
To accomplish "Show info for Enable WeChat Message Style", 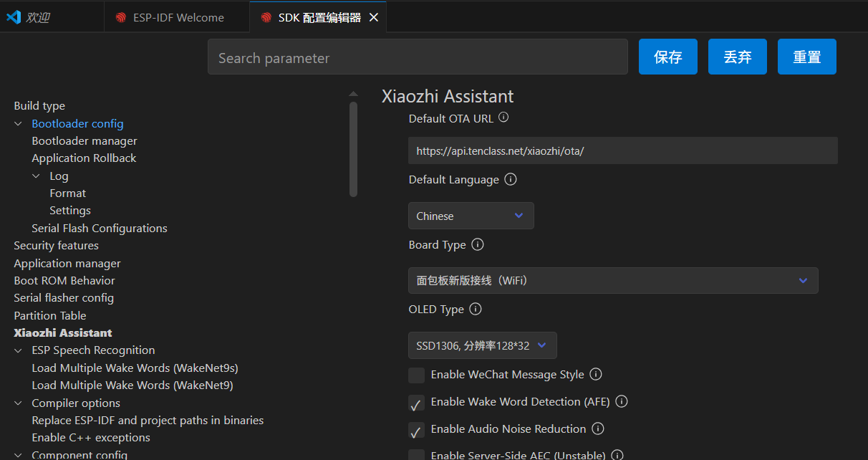I will pyautogui.click(x=596, y=374).
